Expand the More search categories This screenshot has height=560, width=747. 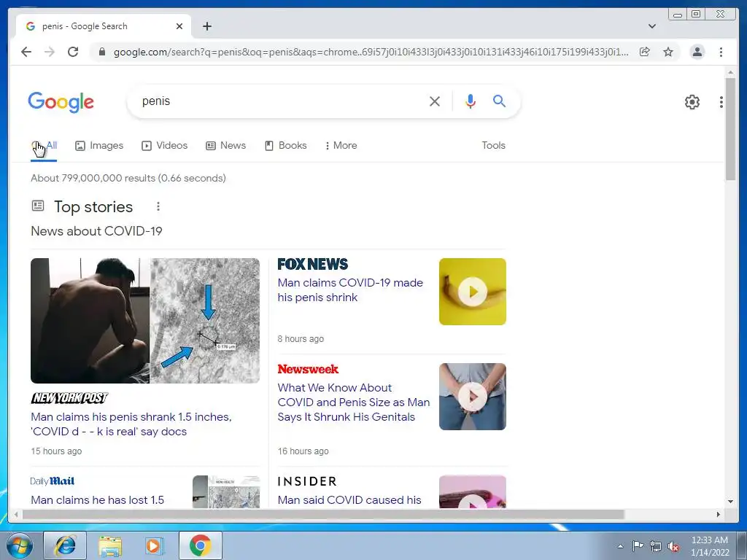[341, 146]
